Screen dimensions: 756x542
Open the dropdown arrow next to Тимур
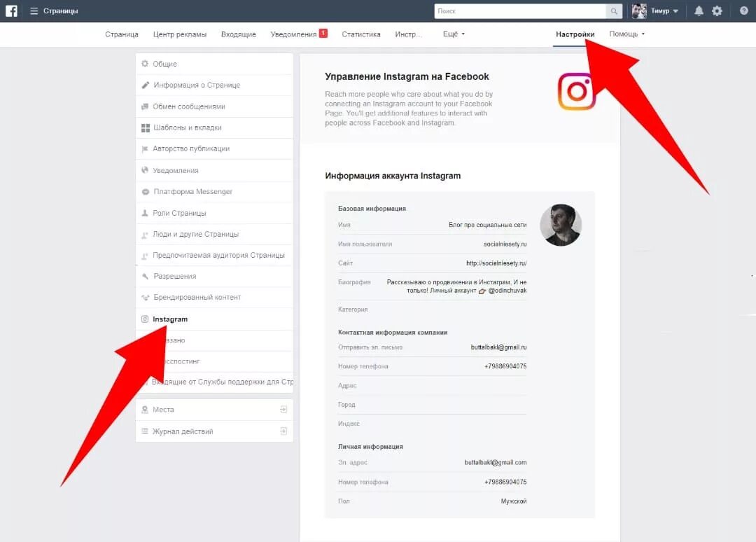point(675,11)
